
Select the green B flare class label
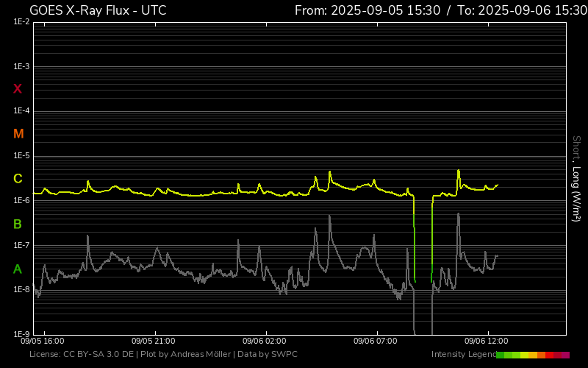point(18,224)
